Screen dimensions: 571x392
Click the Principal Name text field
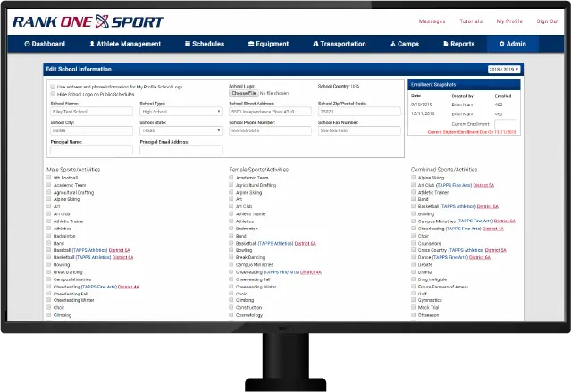coord(91,149)
